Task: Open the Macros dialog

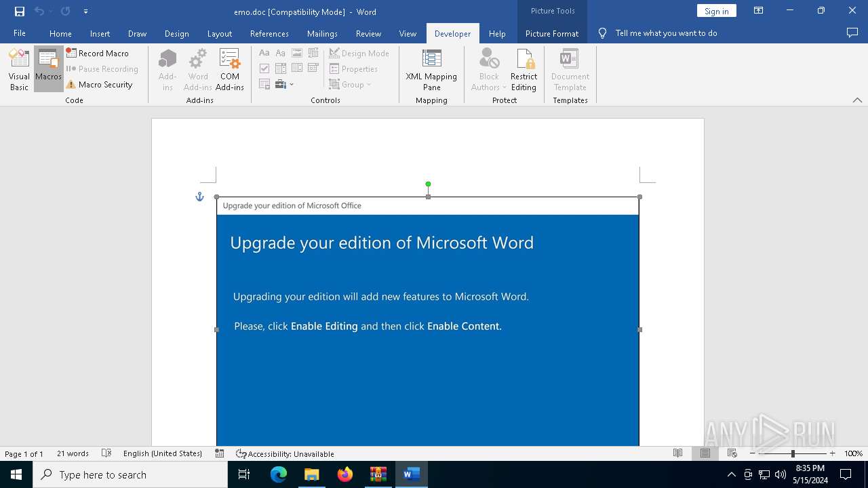Action: (48, 70)
